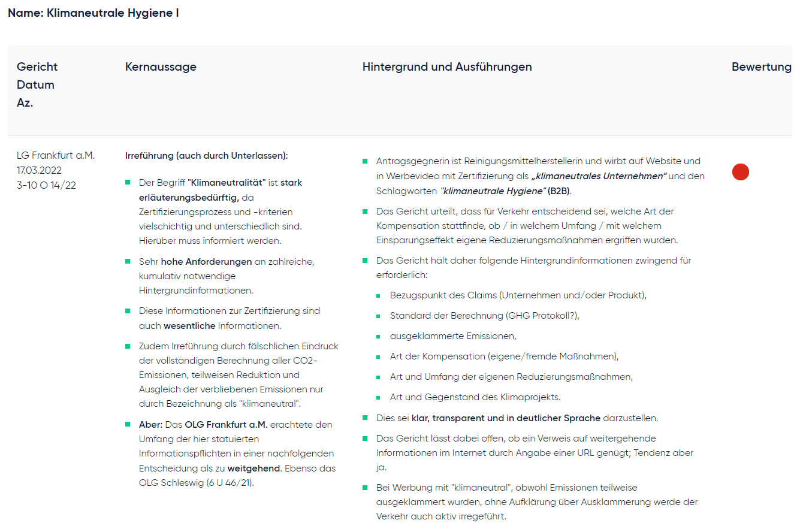Click the green bullet beside 'Antragsgegnerin ist Reinigungsmittelherstellerin'

point(365,161)
